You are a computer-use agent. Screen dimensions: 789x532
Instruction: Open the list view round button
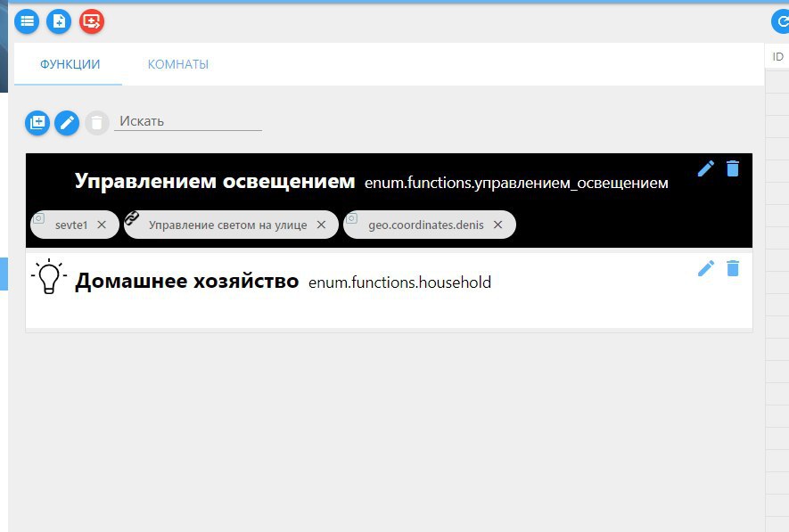pos(27,21)
